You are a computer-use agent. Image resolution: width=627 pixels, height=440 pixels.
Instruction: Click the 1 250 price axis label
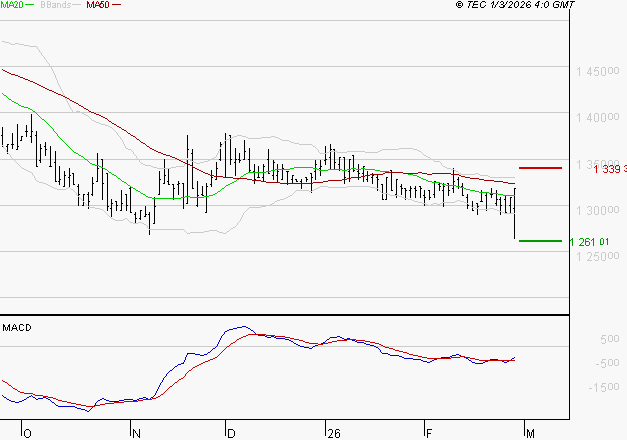click(x=597, y=256)
